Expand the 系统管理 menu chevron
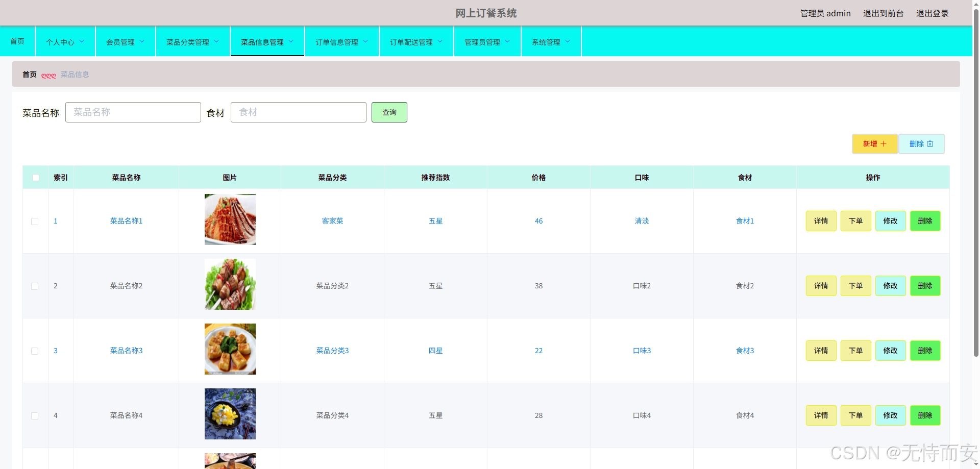This screenshot has width=980, height=469. pos(568,41)
